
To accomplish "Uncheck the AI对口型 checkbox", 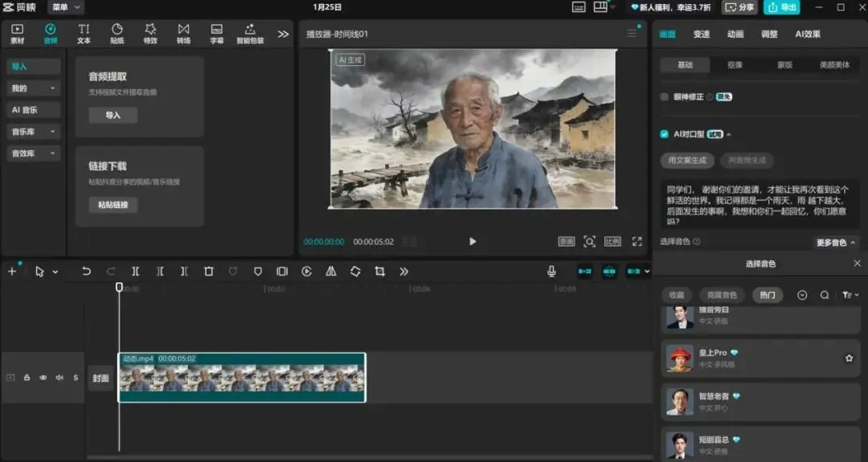I will coord(664,134).
